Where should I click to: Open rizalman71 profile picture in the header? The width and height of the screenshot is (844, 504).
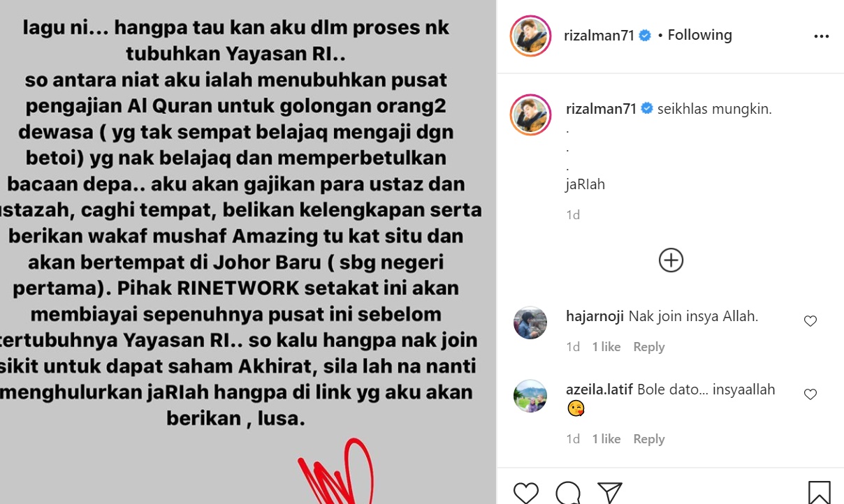pyautogui.click(x=531, y=36)
